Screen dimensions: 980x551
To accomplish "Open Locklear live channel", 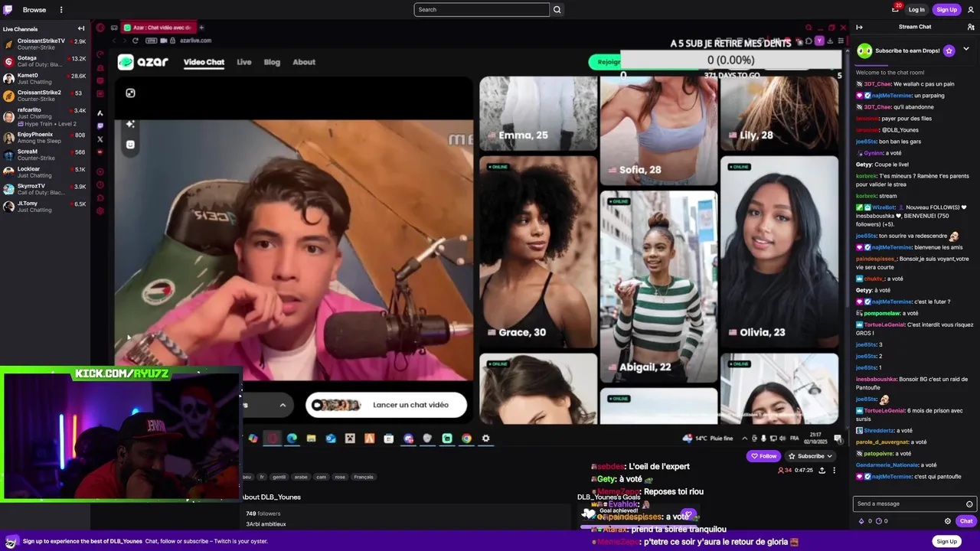I will (x=44, y=172).
